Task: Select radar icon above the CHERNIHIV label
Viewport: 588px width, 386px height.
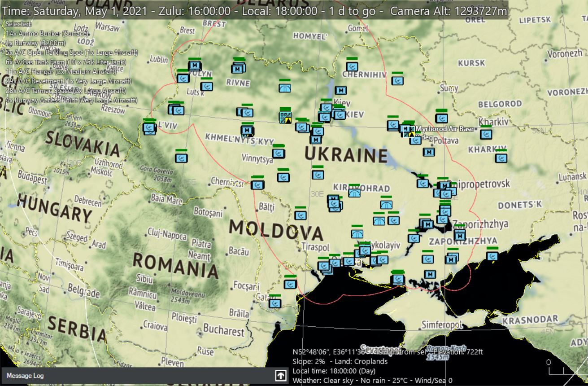Action: click(352, 66)
